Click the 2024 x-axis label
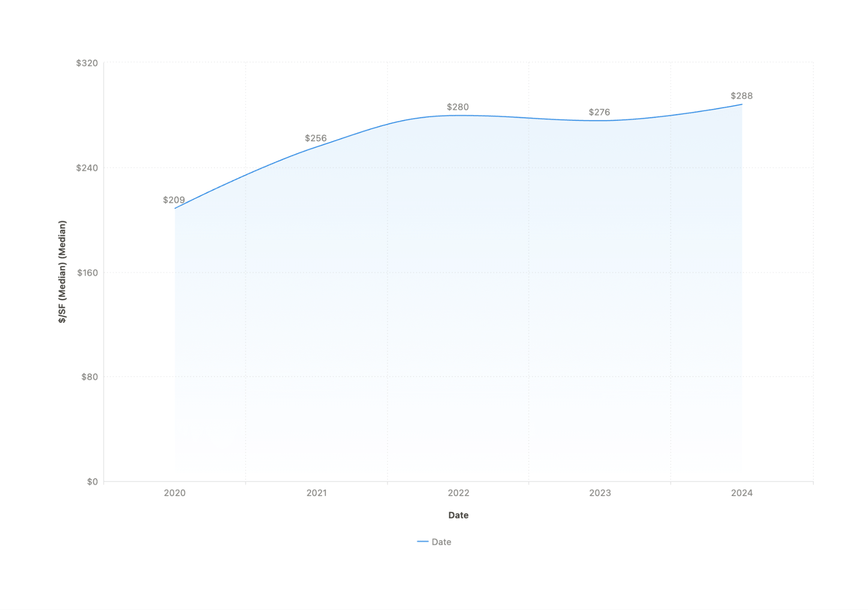The image size is (868, 610). (742, 493)
